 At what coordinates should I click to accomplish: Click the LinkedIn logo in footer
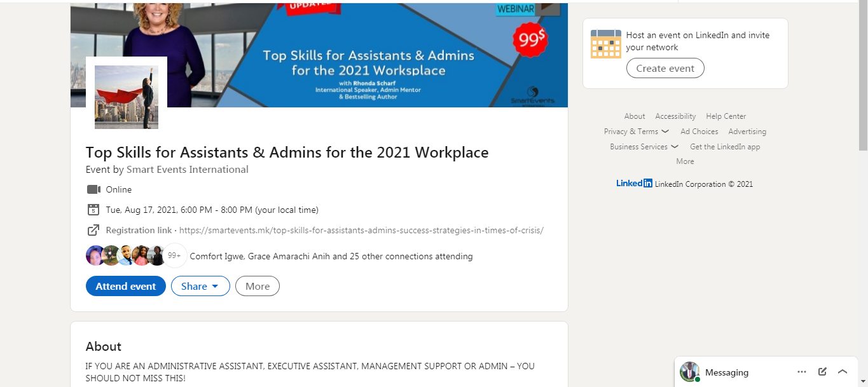(634, 184)
